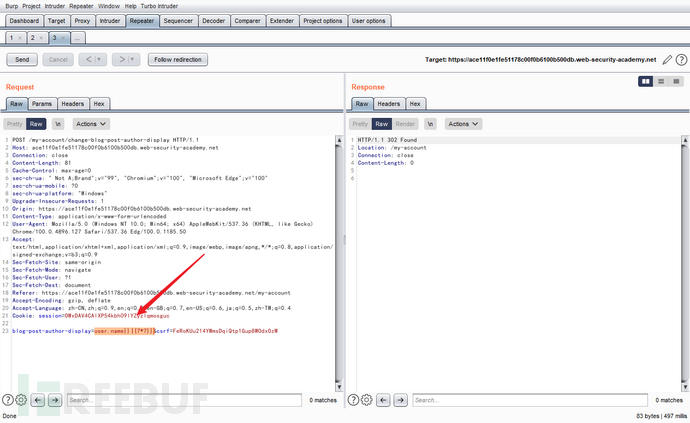Open the Help menu
The height and width of the screenshot is (423, 690).
click(x=131, y=6)
